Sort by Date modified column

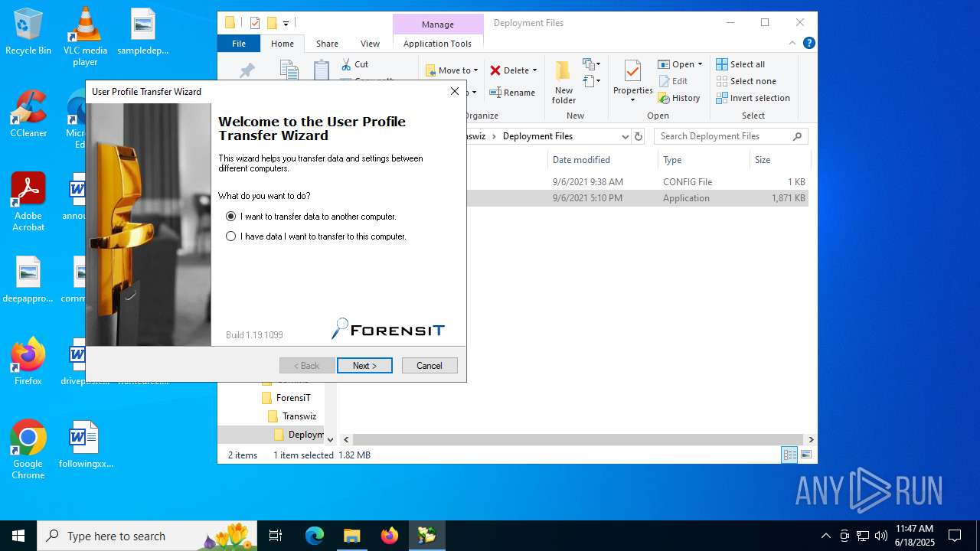pyautogui.click(x=601, y=160)
